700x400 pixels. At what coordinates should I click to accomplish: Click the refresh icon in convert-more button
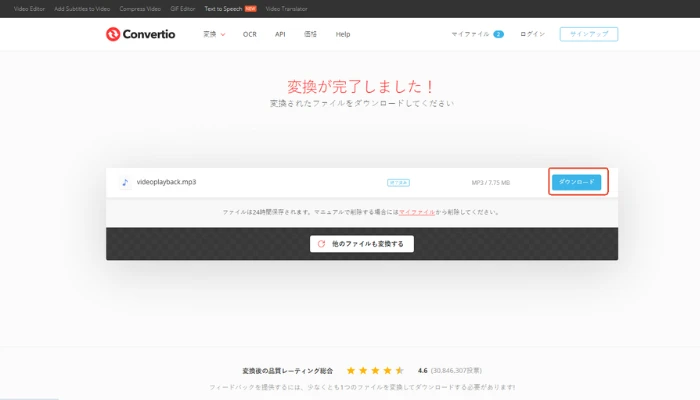click(x=321, y=244)
